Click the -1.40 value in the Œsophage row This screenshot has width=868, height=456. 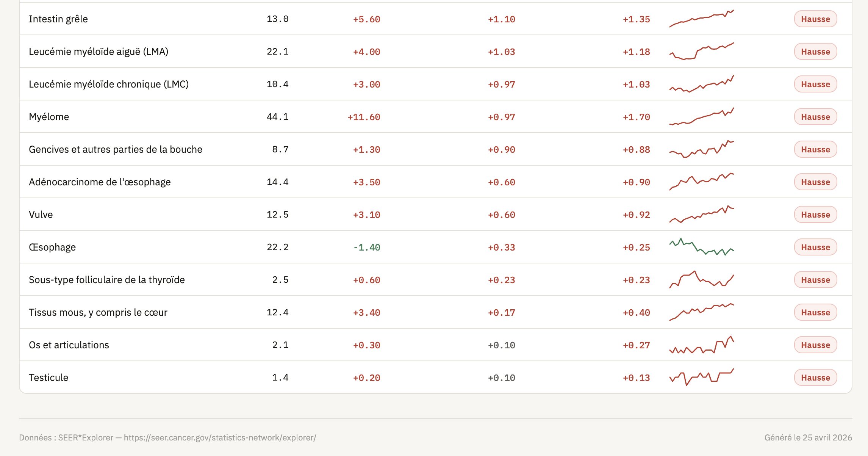[366, 247]
